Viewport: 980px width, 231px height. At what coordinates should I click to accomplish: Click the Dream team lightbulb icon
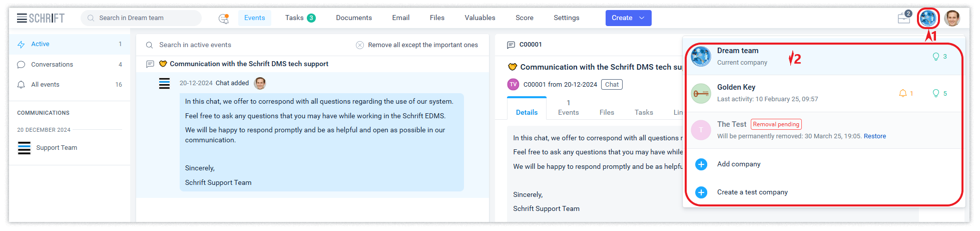[x=935, y=57]
